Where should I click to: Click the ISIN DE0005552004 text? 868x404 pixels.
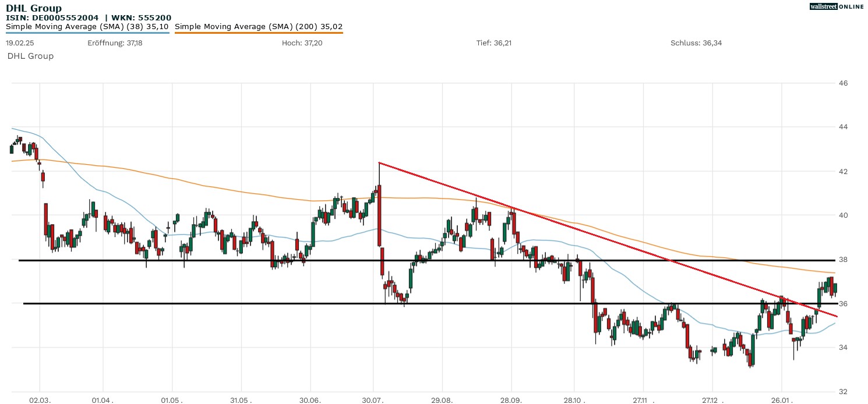(x=52, y=17)
